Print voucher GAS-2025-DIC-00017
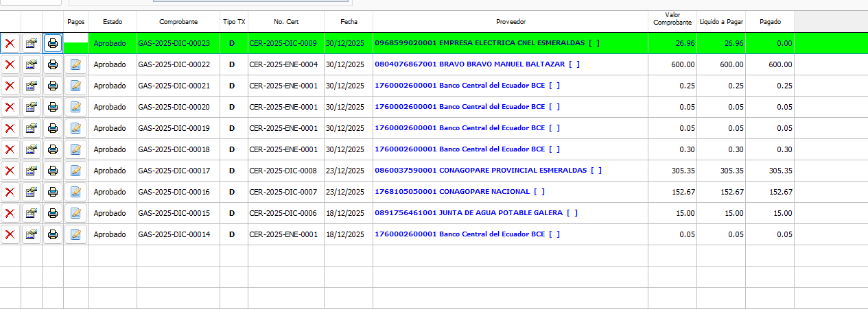The height and width of the screenshot is (309, 868). (x=53, y=171)
